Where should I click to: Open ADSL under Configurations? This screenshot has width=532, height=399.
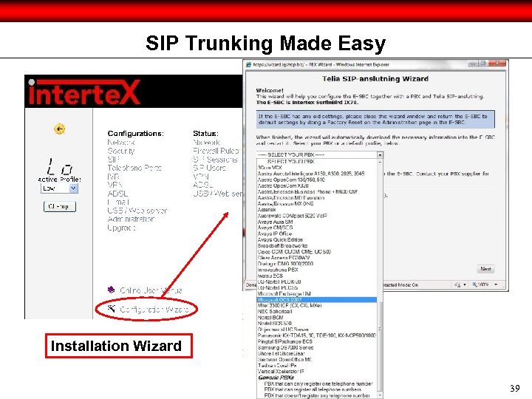pyautogui.click(x=117, y=194)
